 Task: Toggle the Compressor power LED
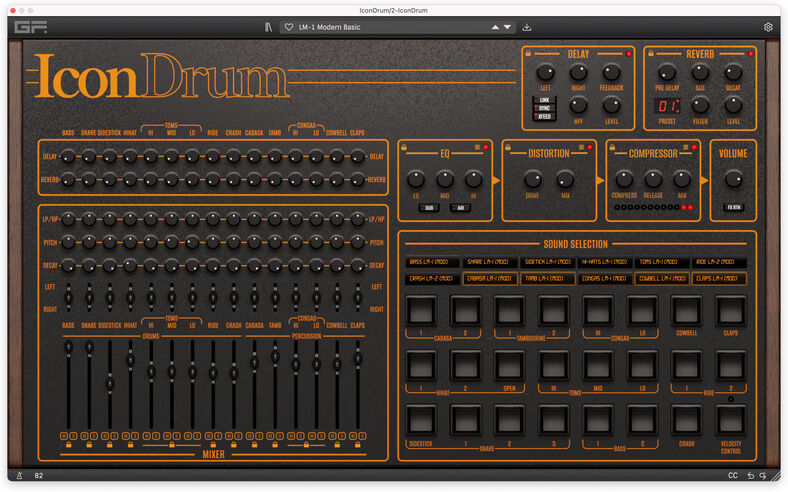point(694,147)
